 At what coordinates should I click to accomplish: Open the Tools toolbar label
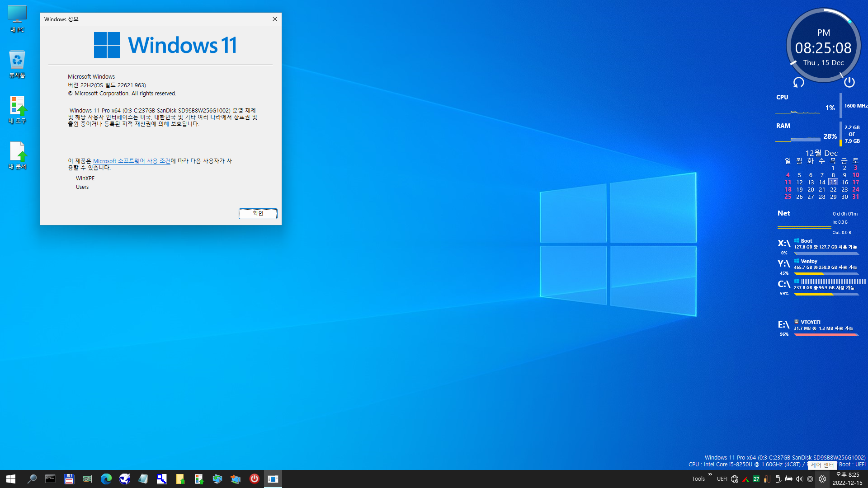click(698, 479)
